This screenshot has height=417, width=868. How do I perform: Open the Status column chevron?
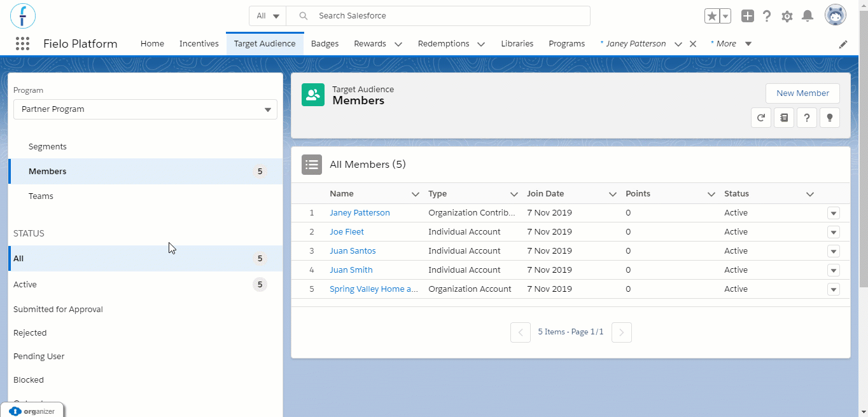[x=810, y=194]
